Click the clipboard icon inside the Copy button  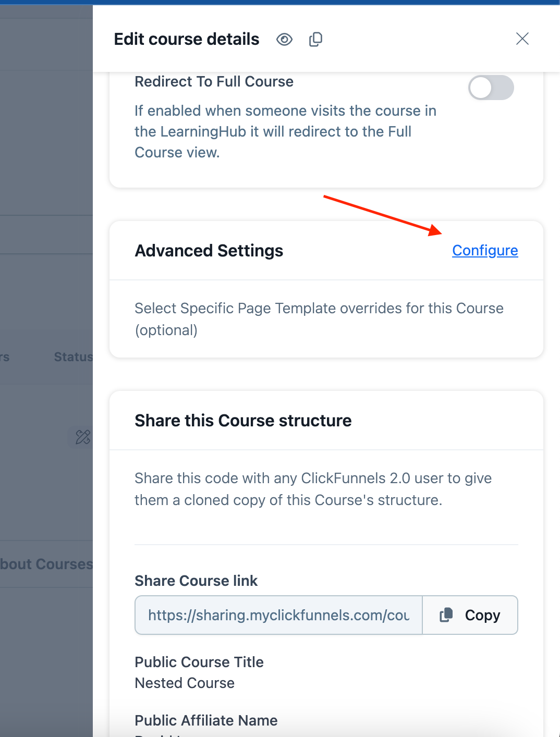point(446,615)
